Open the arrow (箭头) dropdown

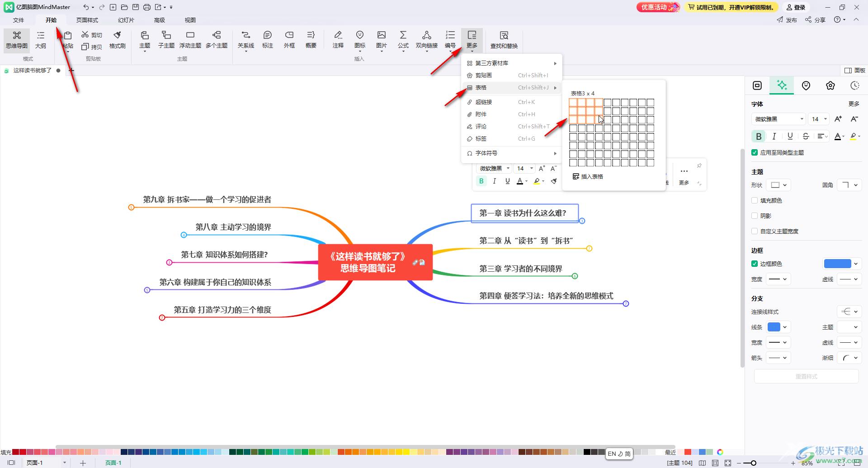778,358
